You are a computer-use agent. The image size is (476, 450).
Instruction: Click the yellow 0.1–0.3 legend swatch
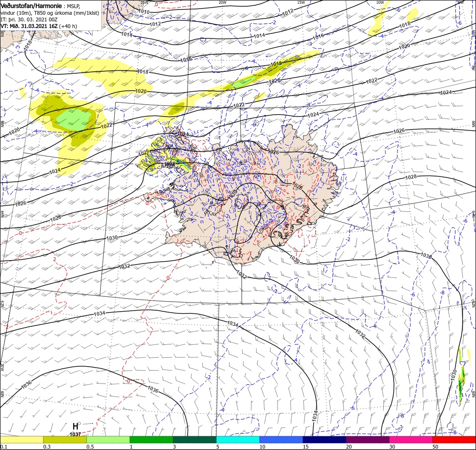click(x=21, y=440)
